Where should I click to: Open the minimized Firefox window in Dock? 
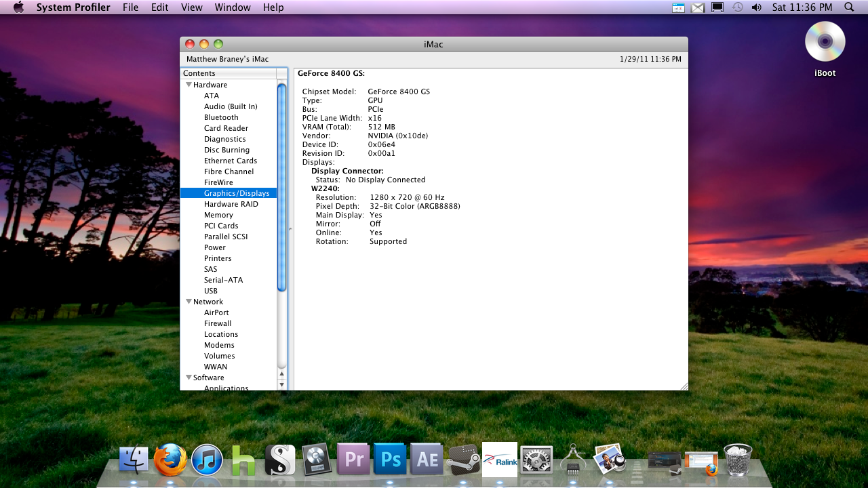click(701, 462)
